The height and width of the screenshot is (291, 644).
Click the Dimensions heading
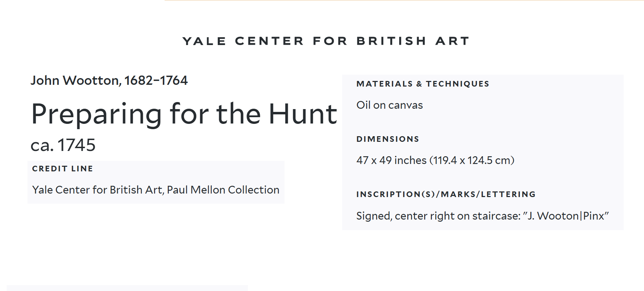click(x=388, y=139)
